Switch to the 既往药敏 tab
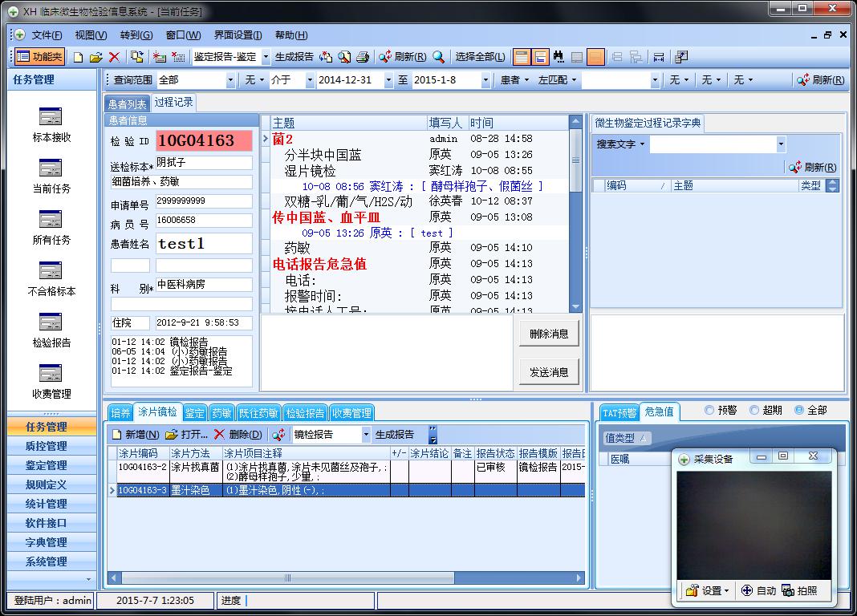The width and height of the screenshot is (857, 616). point(258,413)
